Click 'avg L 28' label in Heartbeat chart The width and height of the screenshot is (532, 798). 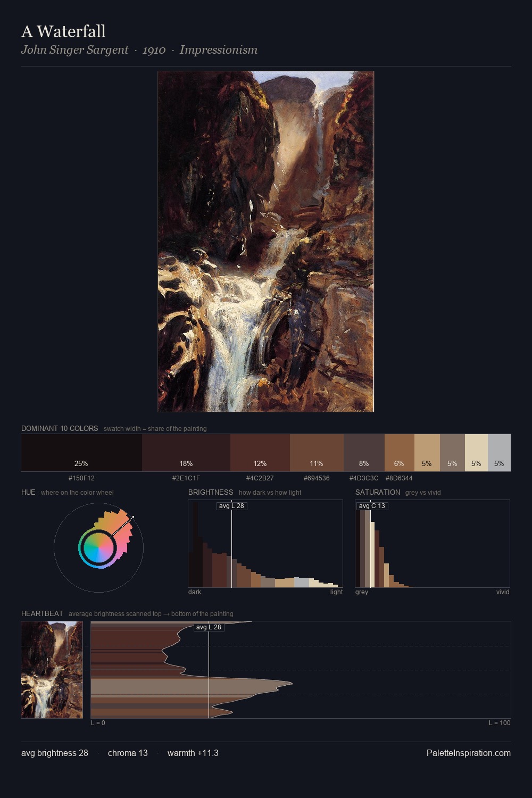point(209,627)
